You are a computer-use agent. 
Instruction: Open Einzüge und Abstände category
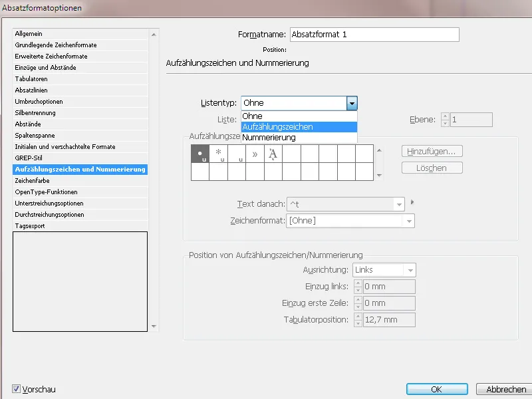[x=80, y=68]
